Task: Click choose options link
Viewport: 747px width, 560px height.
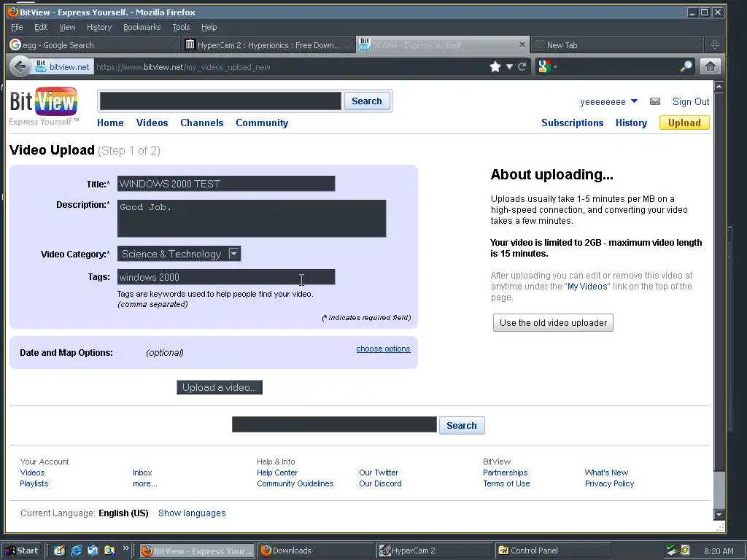Action: pyautogui.click(x=383, y=349)
